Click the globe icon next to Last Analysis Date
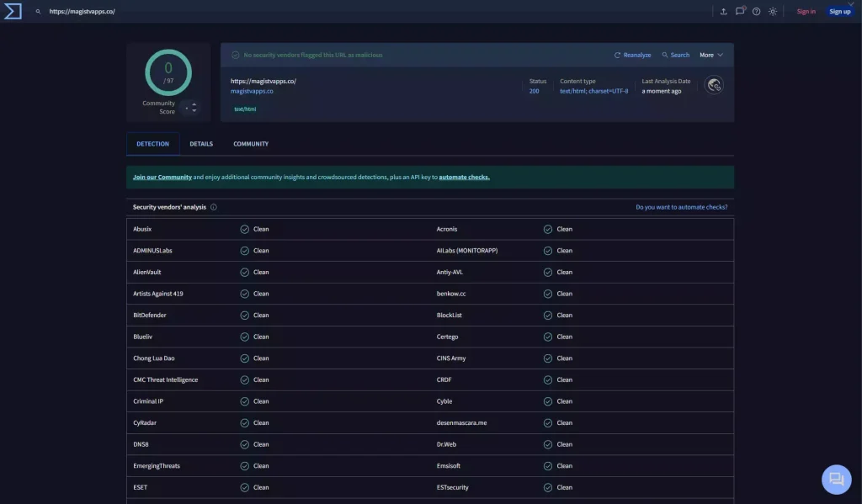This screenshot has height=504, width=862. pos(714,85)
